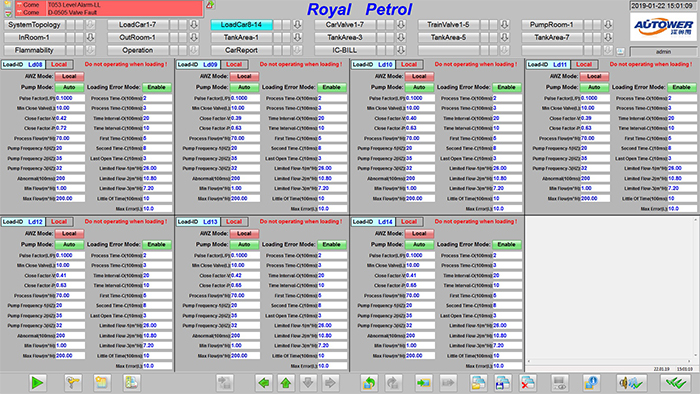Expand the arrow next to CarValve1-7
Image resolution: width=700 pixels, height=394 pixels.
tap(401, 25)
